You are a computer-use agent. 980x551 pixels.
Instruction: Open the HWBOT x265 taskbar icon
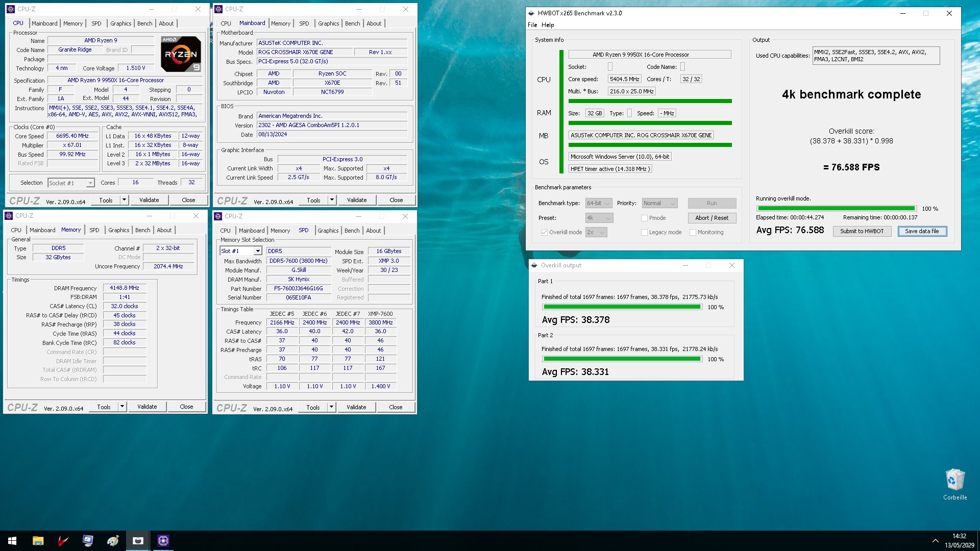click(x=138, y=541)
